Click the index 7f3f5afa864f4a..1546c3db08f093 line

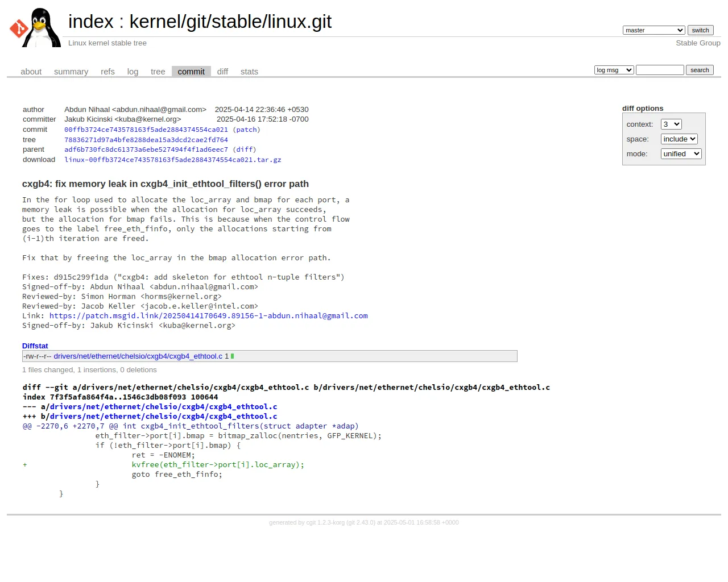(x=120, y=397)
